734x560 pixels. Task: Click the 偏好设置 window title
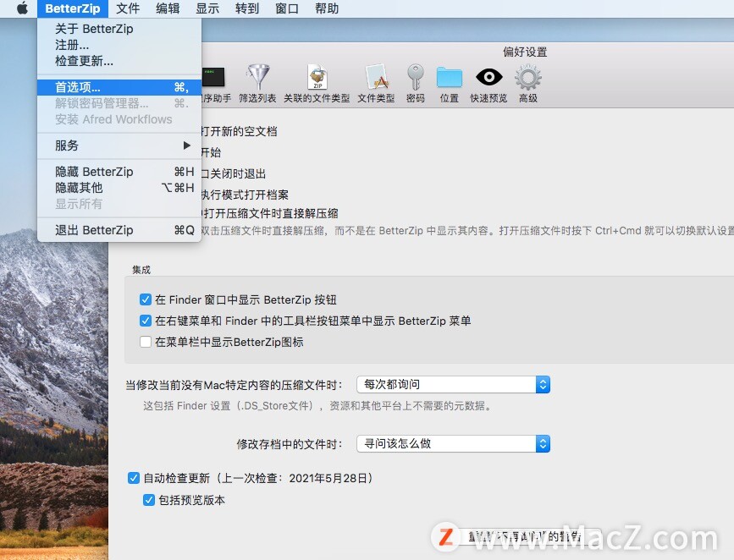coord(525,52)
